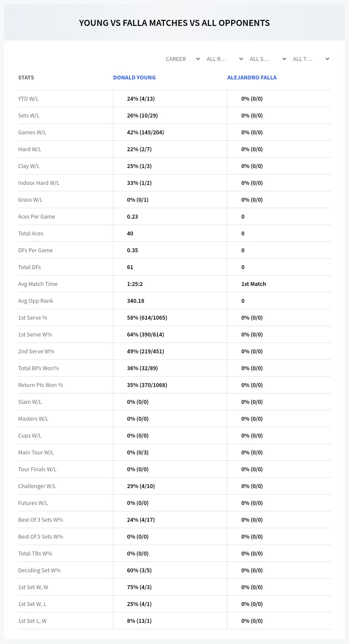349x644 pixels.
Task: Click Young's Games W/L value 42% (145/204)
Action: pyautogui.click(x=145, y=132)
